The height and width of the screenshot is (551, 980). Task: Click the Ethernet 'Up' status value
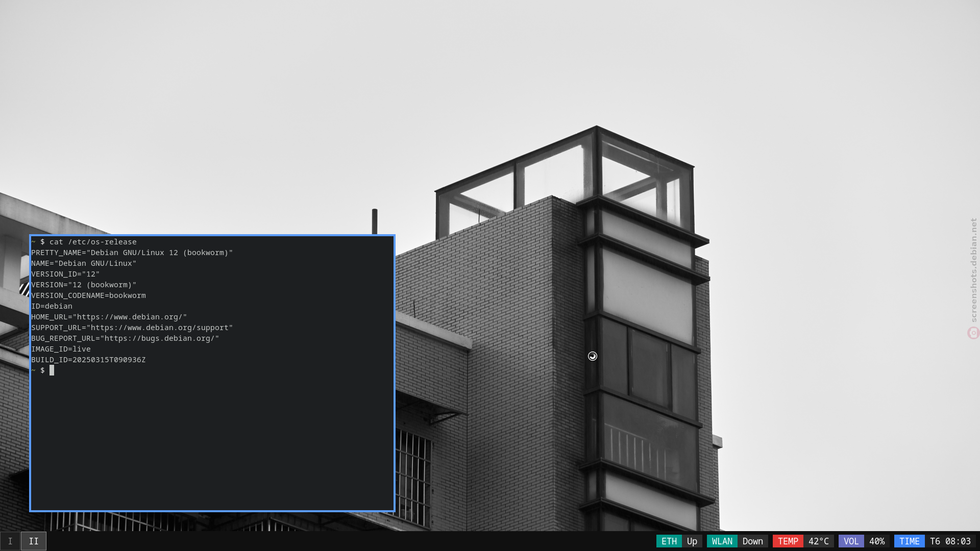692,541
